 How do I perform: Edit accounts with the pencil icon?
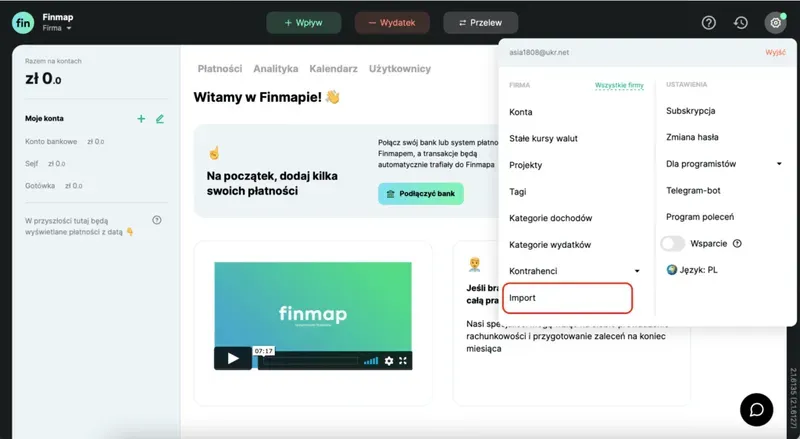click(160, 118)
